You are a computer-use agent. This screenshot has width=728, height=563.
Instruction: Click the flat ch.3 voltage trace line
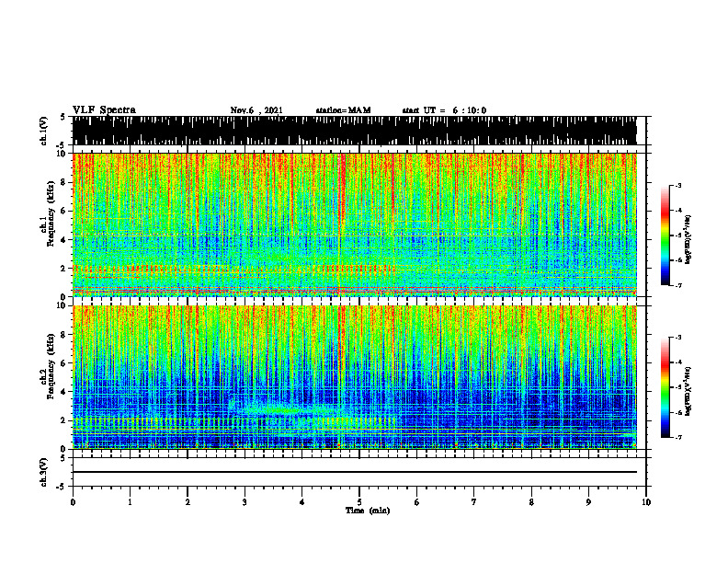coord(354,472)
